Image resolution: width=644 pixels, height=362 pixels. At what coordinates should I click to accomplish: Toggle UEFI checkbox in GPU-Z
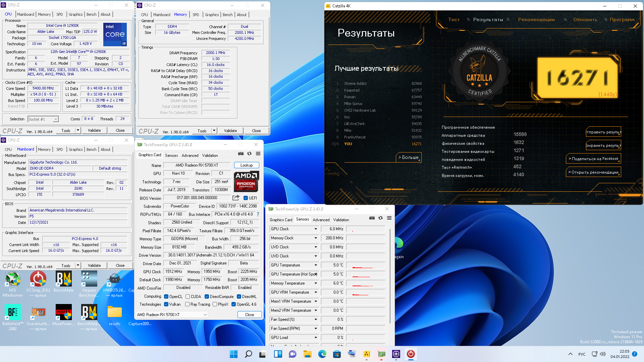point(246,198)
